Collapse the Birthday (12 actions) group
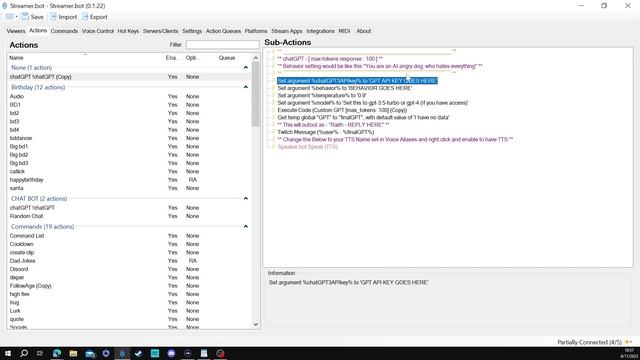The image size is (640, 360). point(246,87)
